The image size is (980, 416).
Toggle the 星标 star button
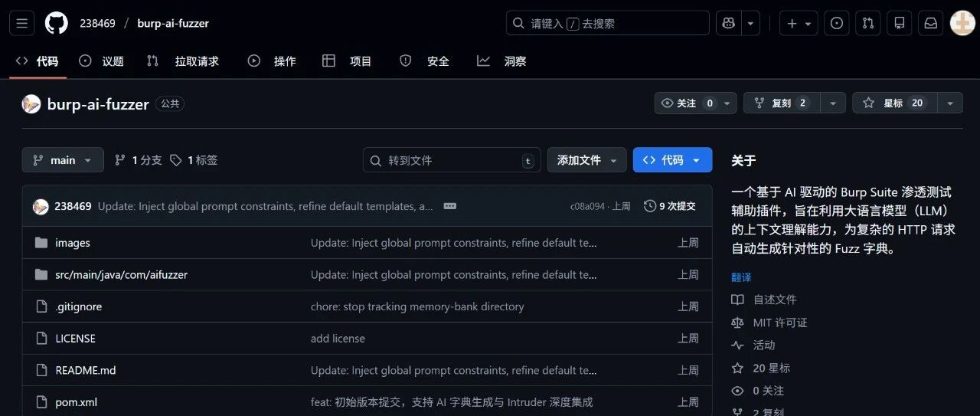[x=894, y=103]
